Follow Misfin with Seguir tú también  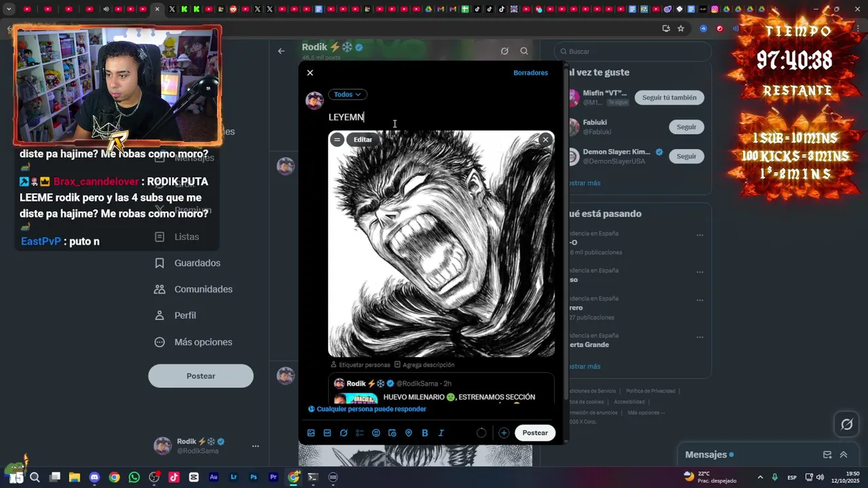click(x=669, y=98)
